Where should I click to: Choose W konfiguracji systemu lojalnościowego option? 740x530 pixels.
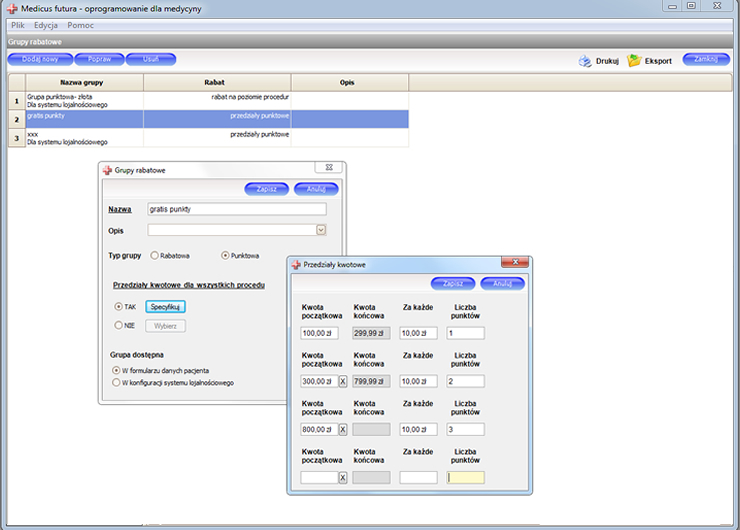coord(116,382)
